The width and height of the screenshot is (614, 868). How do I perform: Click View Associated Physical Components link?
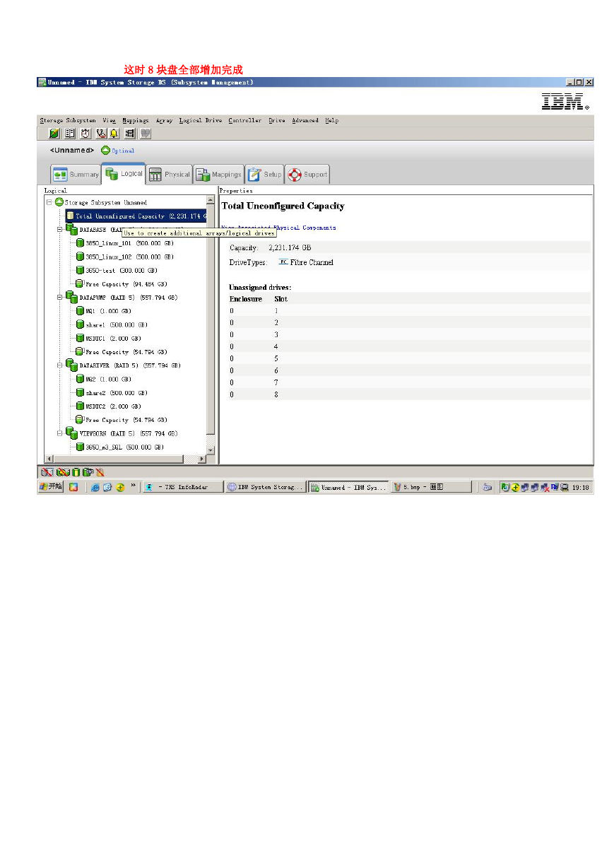pos(279,228)
